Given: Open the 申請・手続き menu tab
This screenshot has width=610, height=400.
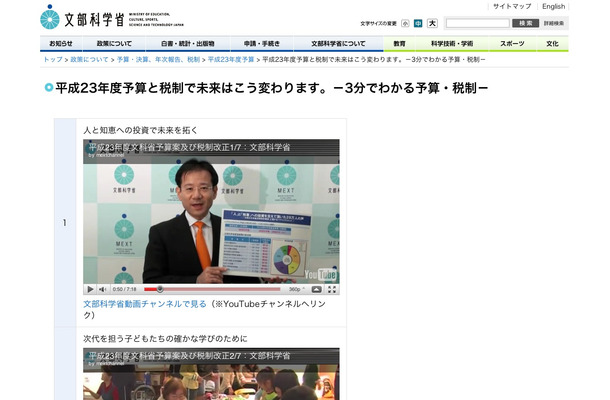Looking at the screenshot, I should tap(262, 44).
